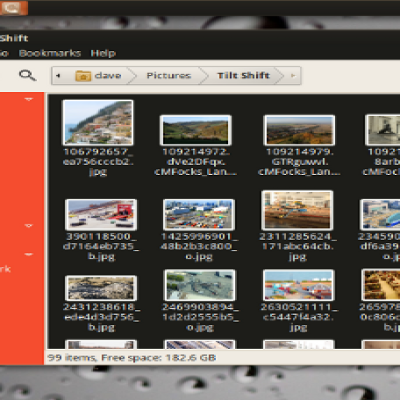This screenshot has width=400, height=400.
Task: Select thumbnail 1425996901_48b2b3c800_o.jpg
Action: coord(199,215)
